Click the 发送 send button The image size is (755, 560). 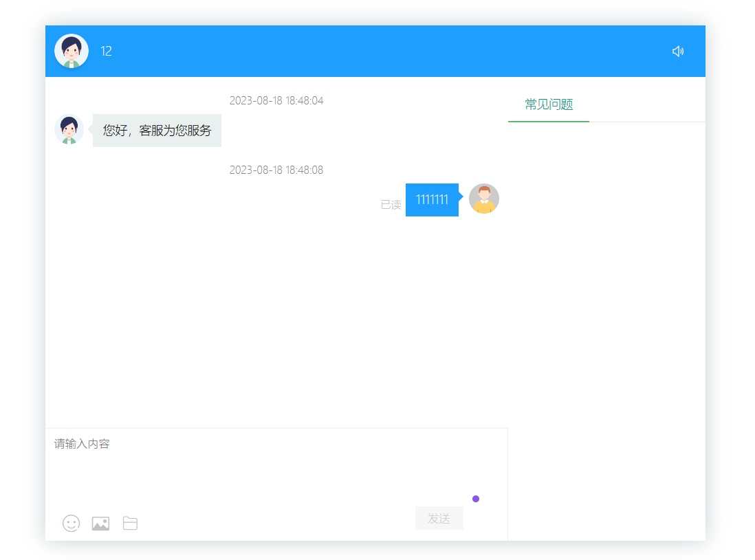point(439,518)
